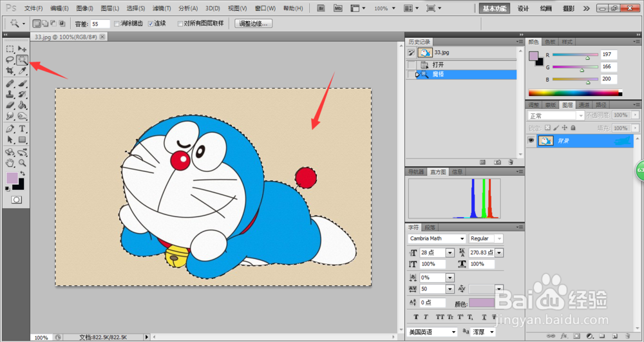
Task: Apply Underline text style
Action: click(484, 317)
